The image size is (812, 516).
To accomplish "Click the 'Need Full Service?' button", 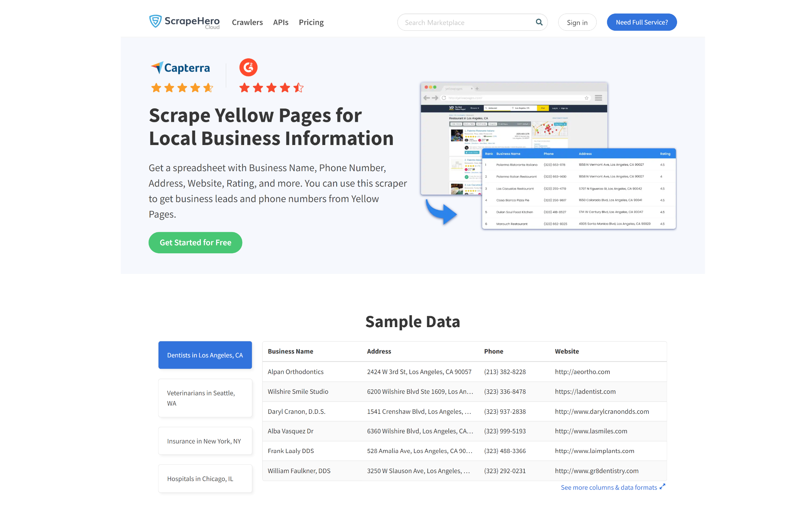I will pos(642,22).
